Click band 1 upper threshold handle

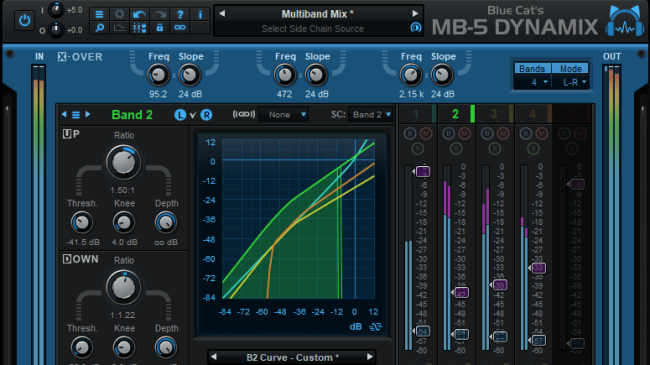422,171
